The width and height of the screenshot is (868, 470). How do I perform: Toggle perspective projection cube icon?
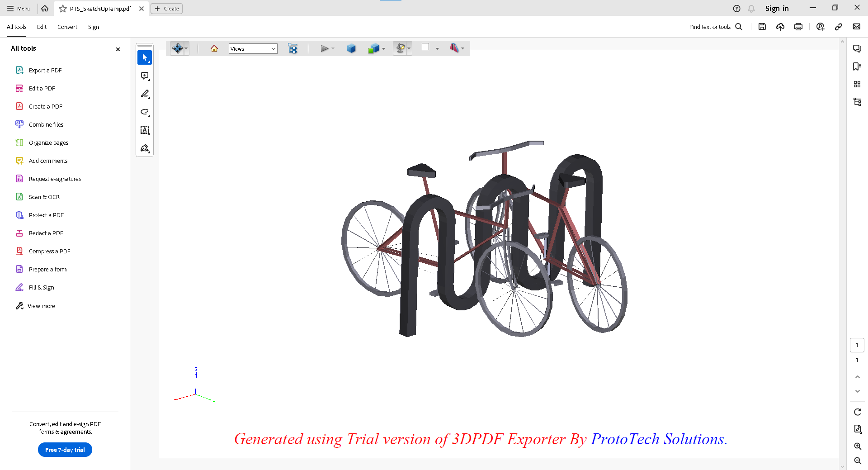(x=351, y=48)
